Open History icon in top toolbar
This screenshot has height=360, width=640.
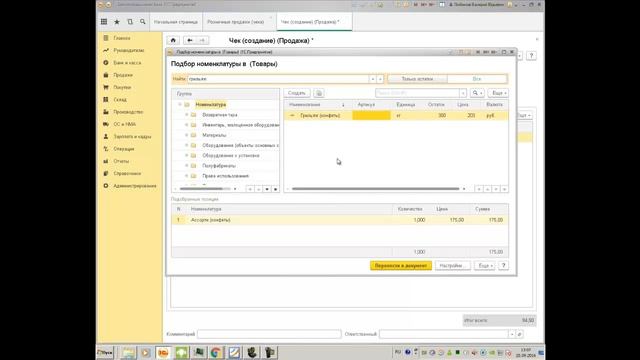[130, 22]
